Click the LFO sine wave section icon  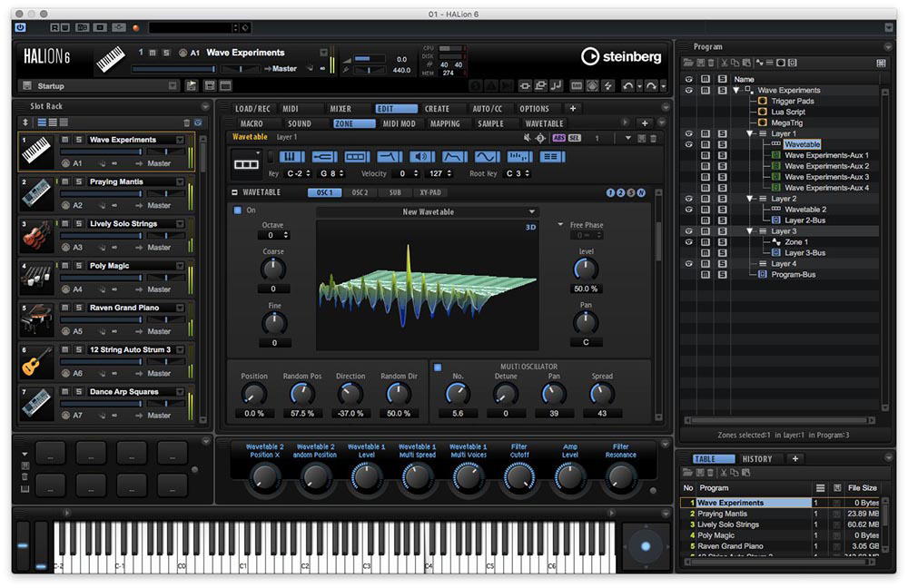[x=487, y=157]
